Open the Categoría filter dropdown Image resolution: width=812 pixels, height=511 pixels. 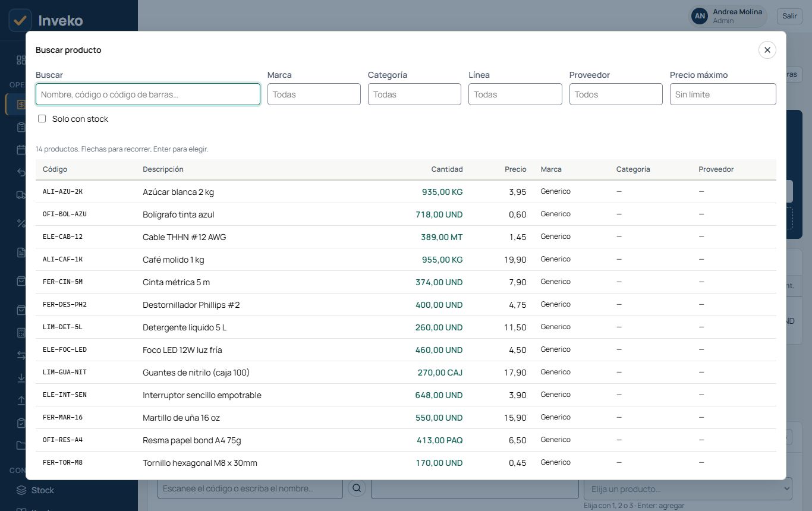(x=414, y=94)
